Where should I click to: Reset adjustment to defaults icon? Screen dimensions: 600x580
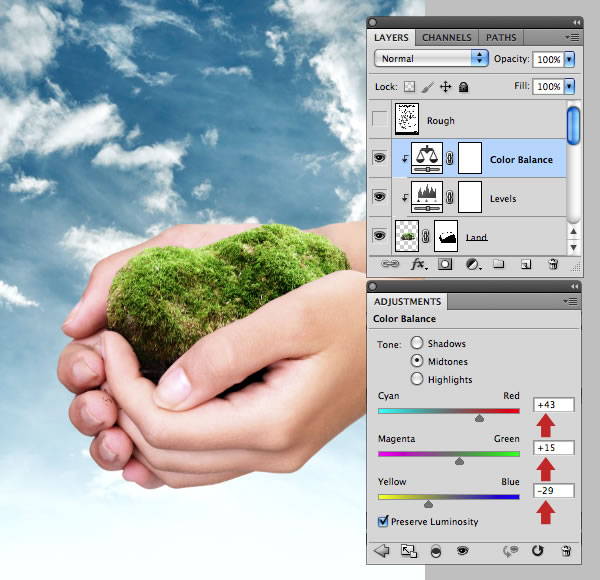(x=538, y=551)
